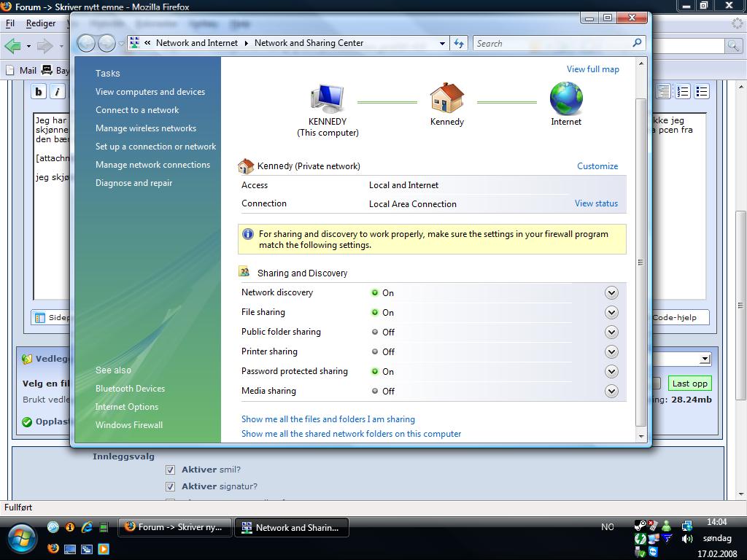This screenshot has width=747, height=560.
Task: Open Show me all files and folders I am sharing
Action: click(328, 419)
